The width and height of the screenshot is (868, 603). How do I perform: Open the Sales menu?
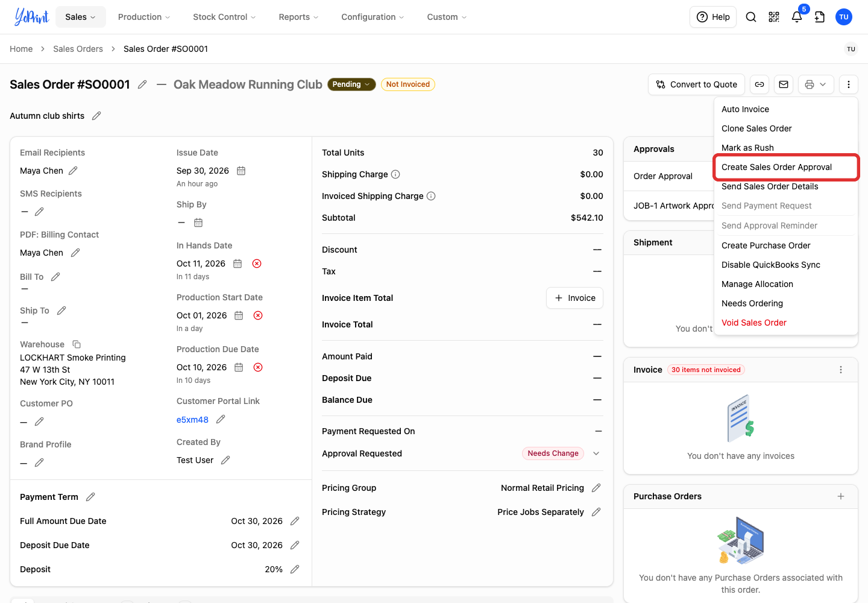pos(81,17)
